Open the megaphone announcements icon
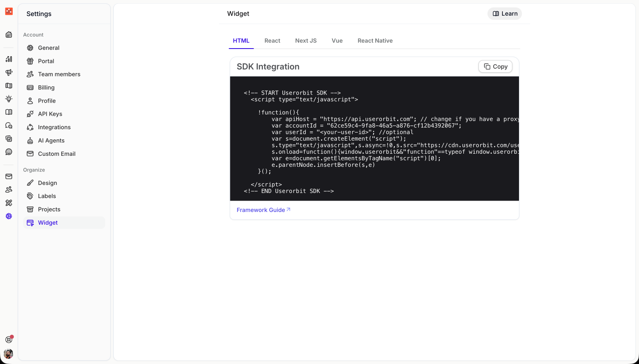 point(9,72)
